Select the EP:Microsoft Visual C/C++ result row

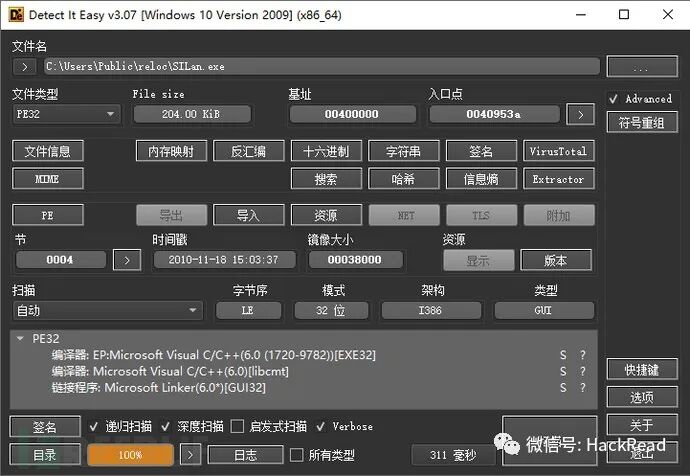(x=304, y=355)
